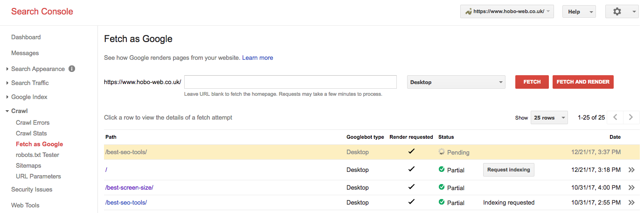Open Security Issues page

pyautogui.click(x=32, y=189)
